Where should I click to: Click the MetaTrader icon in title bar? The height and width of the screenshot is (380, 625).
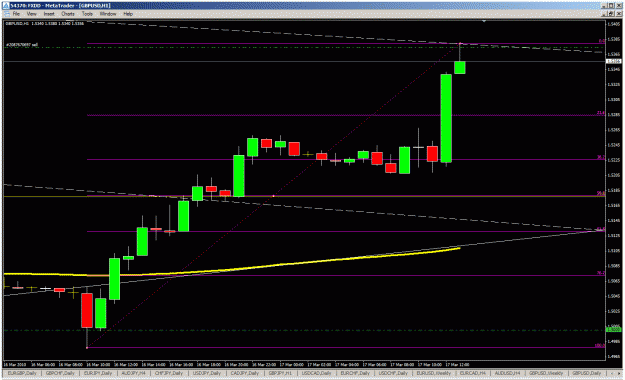click(x=6, y=6)
